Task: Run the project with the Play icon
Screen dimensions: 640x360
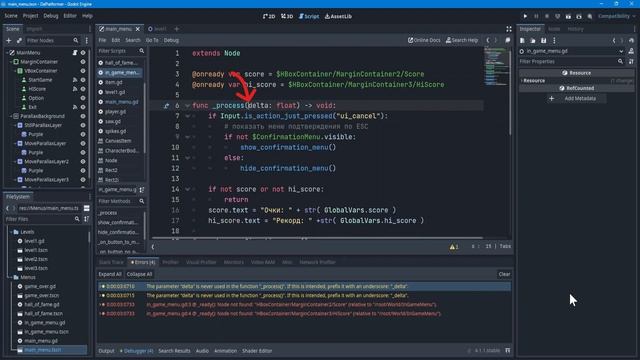Action: 525,16
